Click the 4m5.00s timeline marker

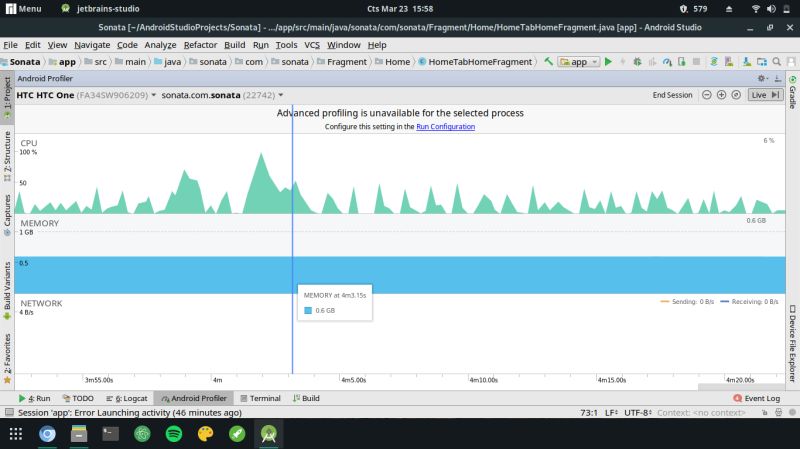click(354, 380)
